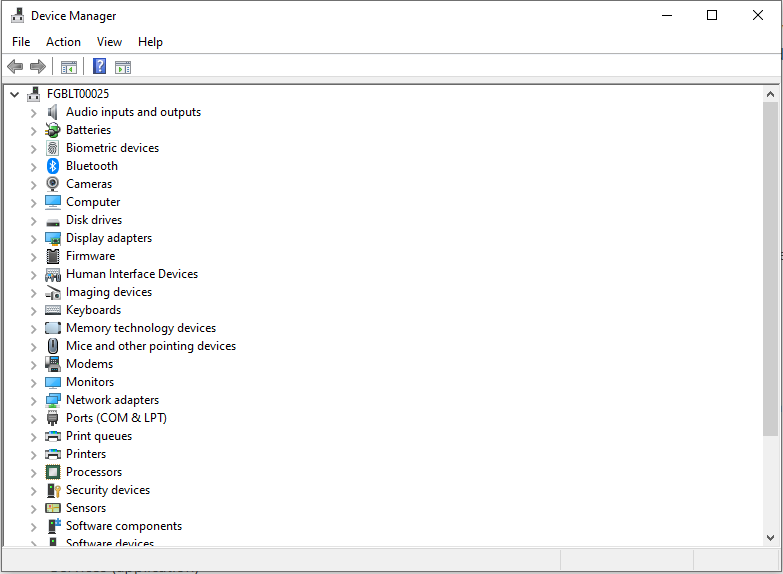Viewport: 783px width, 574px height.
Task: Click the Computer monitor icon
Action: pos(52,202)
